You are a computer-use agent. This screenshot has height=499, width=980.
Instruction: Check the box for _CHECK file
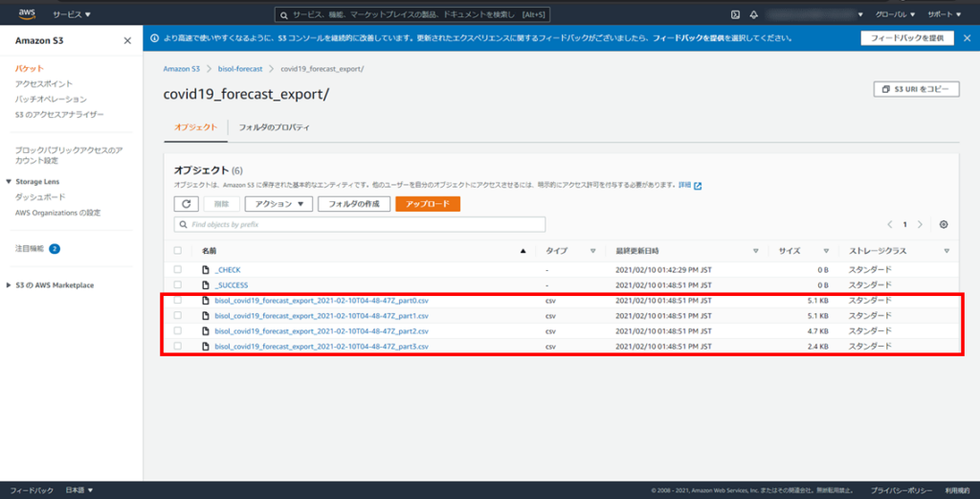(x=178, y=270)
